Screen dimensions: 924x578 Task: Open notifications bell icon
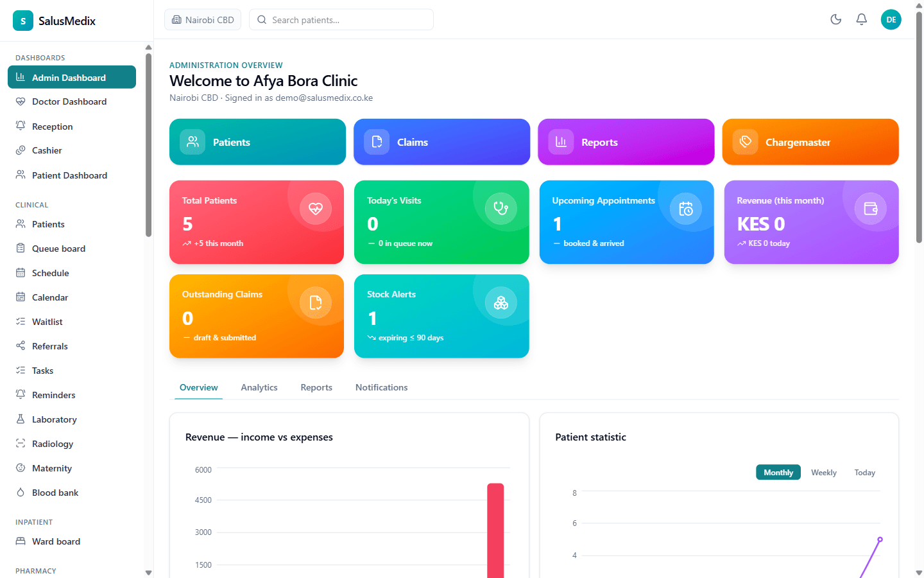pos(861,19)
